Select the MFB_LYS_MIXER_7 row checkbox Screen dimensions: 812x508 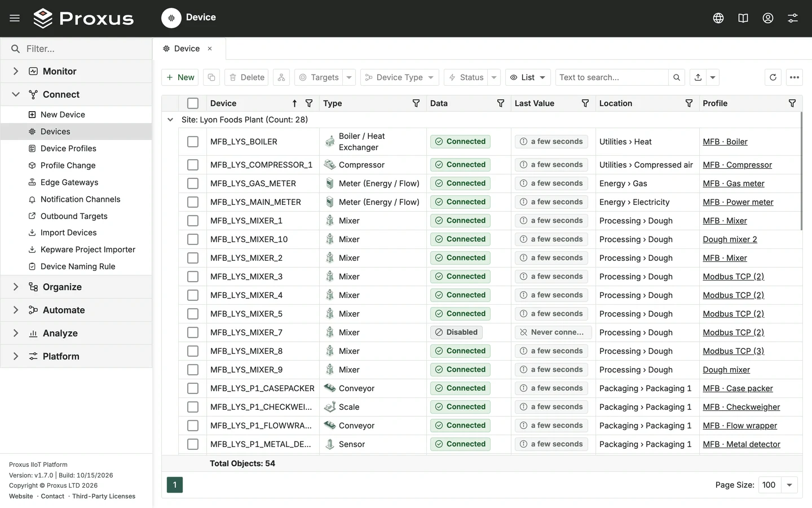pos(193,332)
